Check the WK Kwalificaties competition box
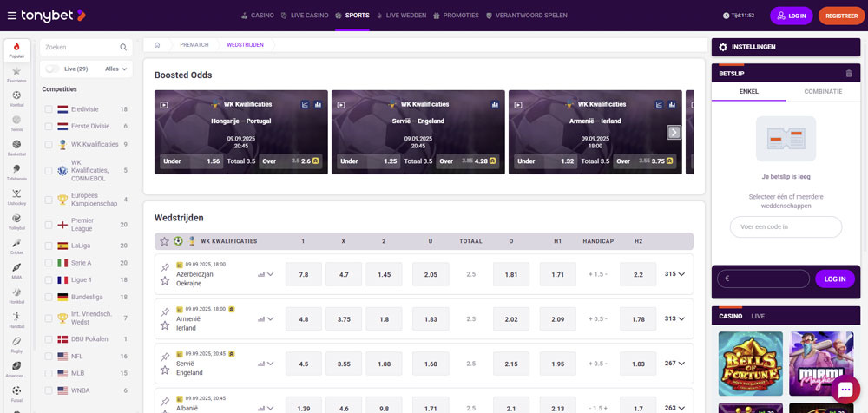 [x=49, y=144]
